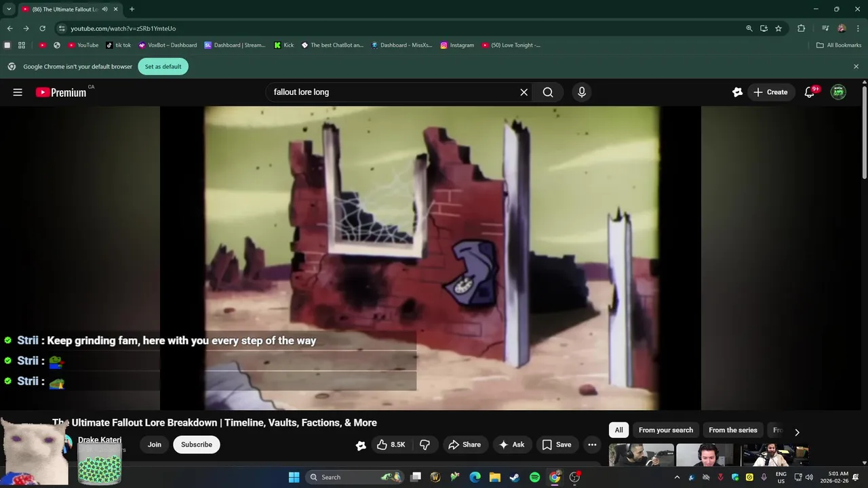
Task: Open Dashboard MissXs bookmark
Action: [402, 45]
